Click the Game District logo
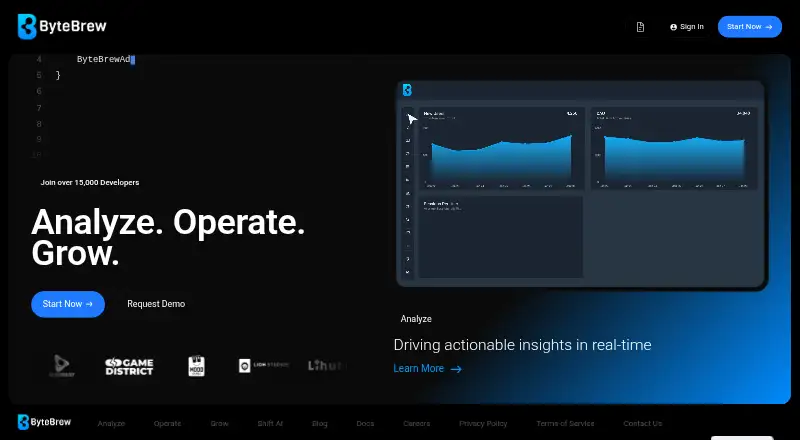Viewport: 800px width, 440px height. [129, 366]
